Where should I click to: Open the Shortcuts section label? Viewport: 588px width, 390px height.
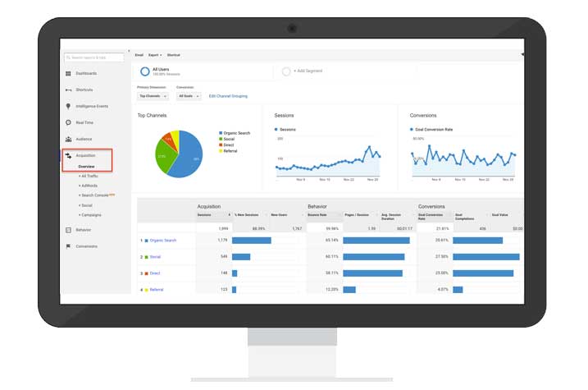pyautogui.click(x=84, y=90)
